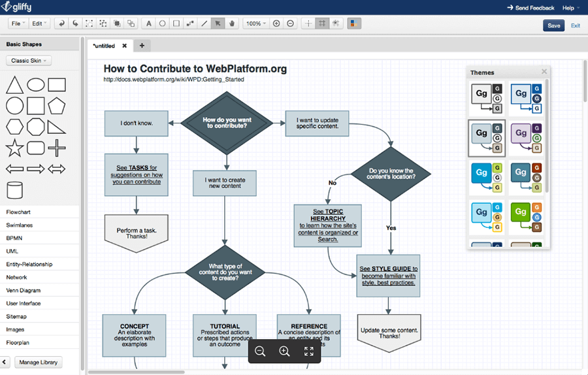Pick the triangle shape from Basic Shapes
This screenshot has width=588, height=375.
coord(14,85)
